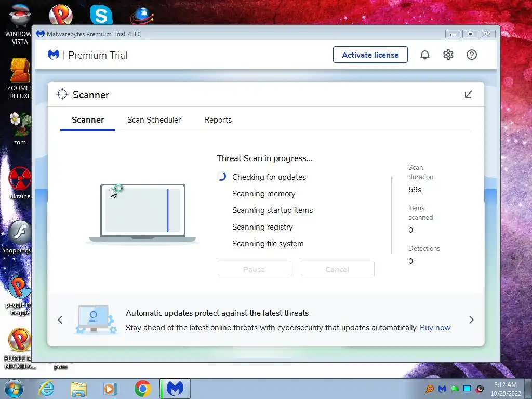Select the Windows Vista desktop icon

(19, 24)
